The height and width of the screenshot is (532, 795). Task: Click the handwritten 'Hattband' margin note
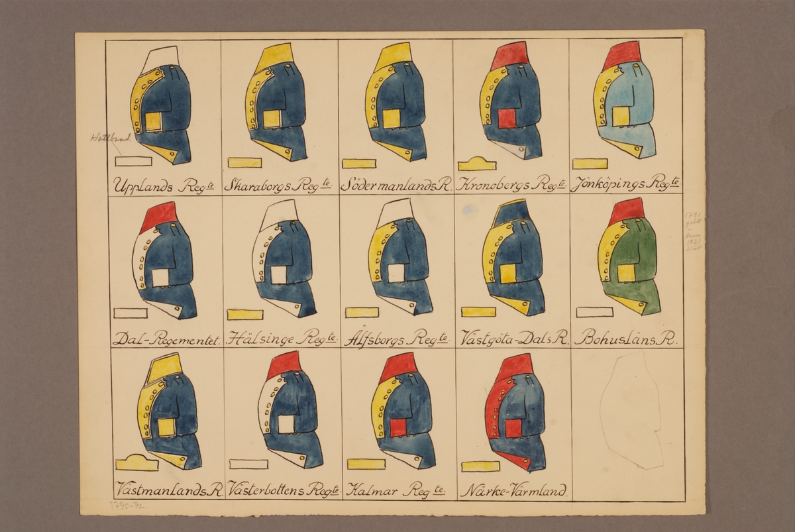pyautogui.click(x=106, y=138)
